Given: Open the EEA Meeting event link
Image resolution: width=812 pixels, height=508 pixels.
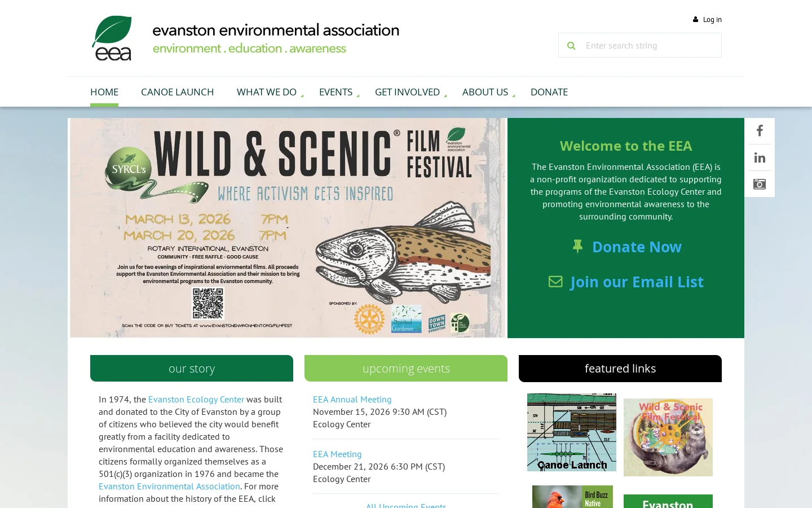Looking at the screenshot, I should (x=337, y=454).
